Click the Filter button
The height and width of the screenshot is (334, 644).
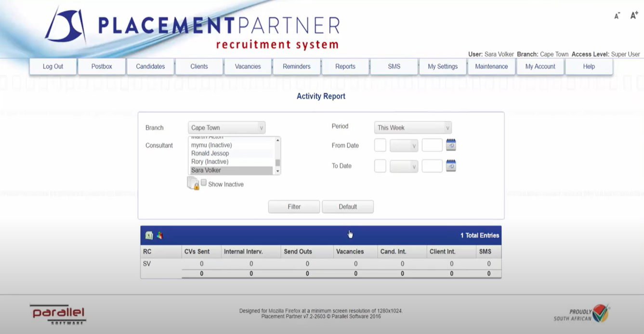(x=293, y=206)
